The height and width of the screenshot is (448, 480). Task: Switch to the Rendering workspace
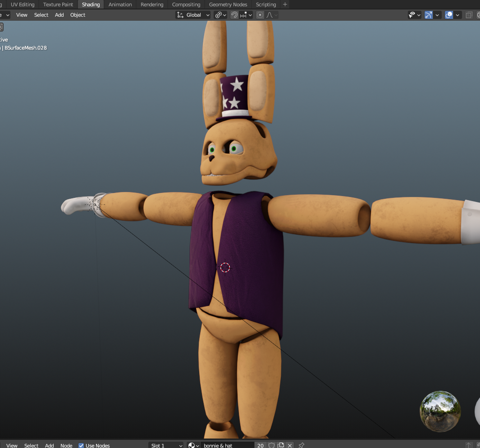point(152,5)
